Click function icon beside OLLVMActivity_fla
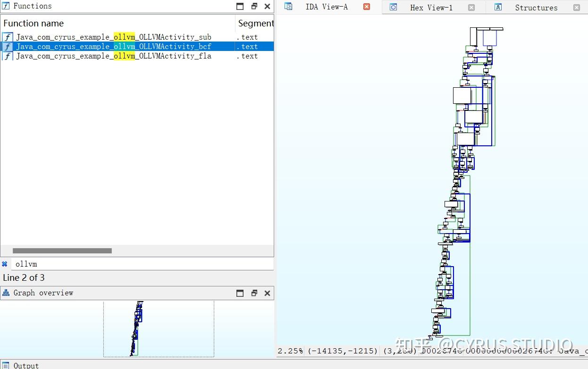This screenshot has width=588, height=369. tap(8, 56)
